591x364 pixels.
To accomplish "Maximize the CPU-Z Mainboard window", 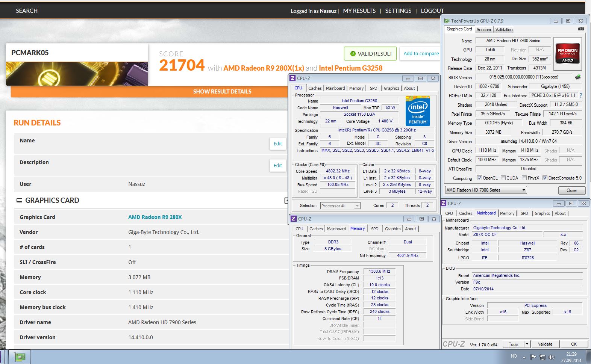I will click(571, 203).
